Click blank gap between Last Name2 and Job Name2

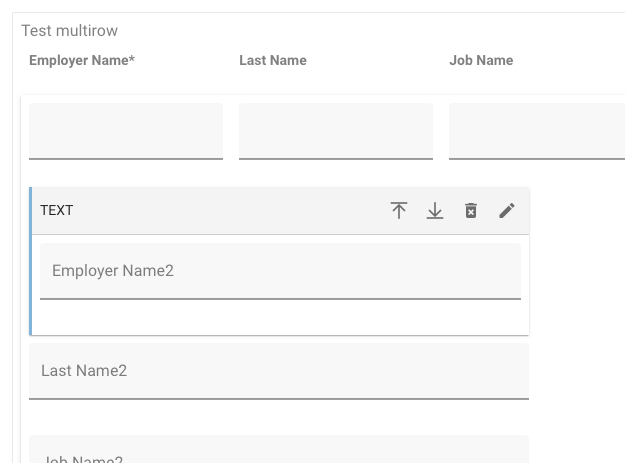point(278,417)
